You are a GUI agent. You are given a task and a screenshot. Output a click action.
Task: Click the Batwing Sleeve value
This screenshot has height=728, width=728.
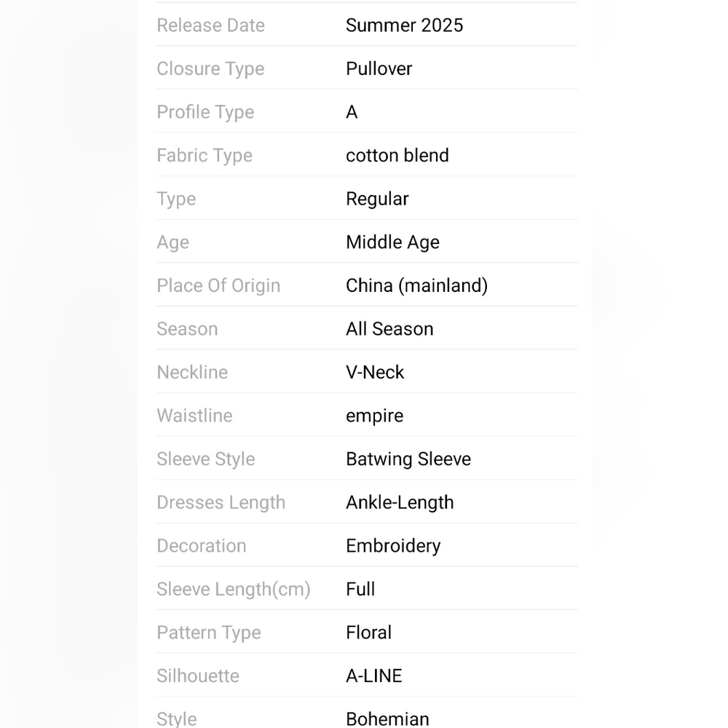pos(408,459)
